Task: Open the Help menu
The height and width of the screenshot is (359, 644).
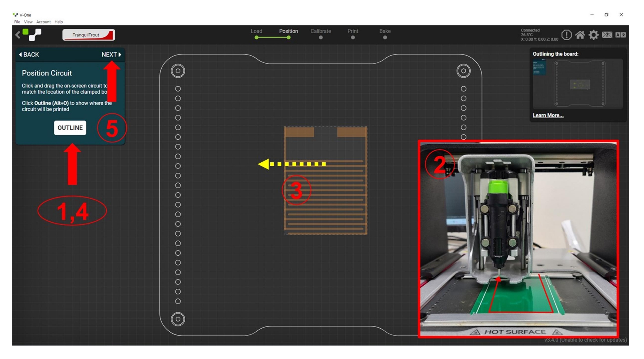Action: point(59,22)
